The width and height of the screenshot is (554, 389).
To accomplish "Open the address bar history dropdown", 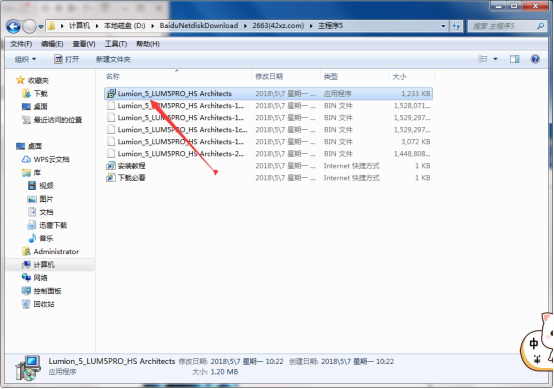I will click(x=443, y=26).
